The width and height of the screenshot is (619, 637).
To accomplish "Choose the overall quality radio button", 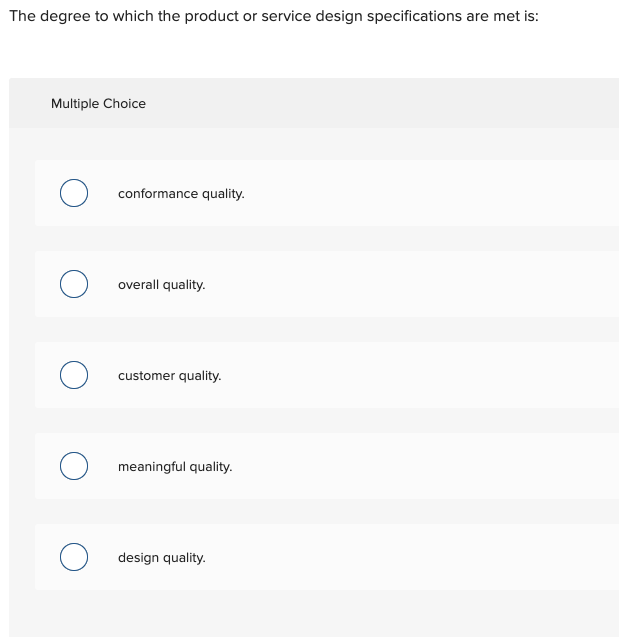I will point(73,285).
